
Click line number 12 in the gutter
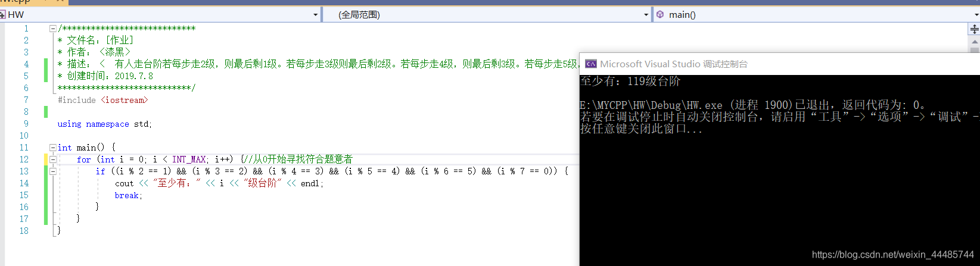click(x=24, y=159)
